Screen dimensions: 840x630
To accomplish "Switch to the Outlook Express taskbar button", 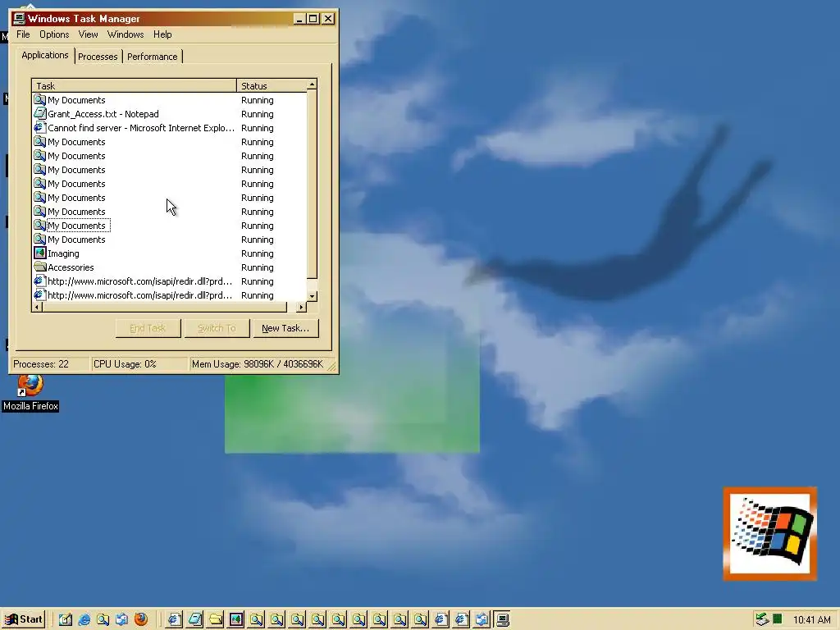I will tap(482, 620).
